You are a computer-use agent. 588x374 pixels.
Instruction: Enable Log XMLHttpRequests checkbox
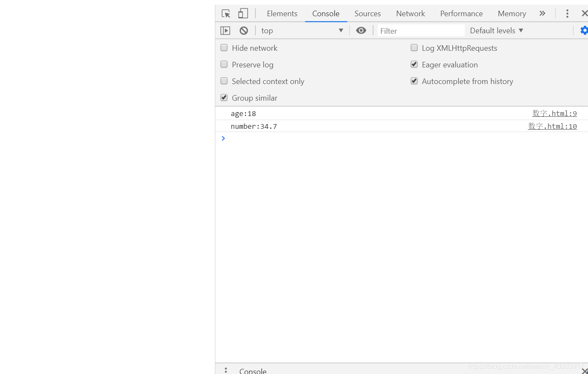click(x=414, y=48)
